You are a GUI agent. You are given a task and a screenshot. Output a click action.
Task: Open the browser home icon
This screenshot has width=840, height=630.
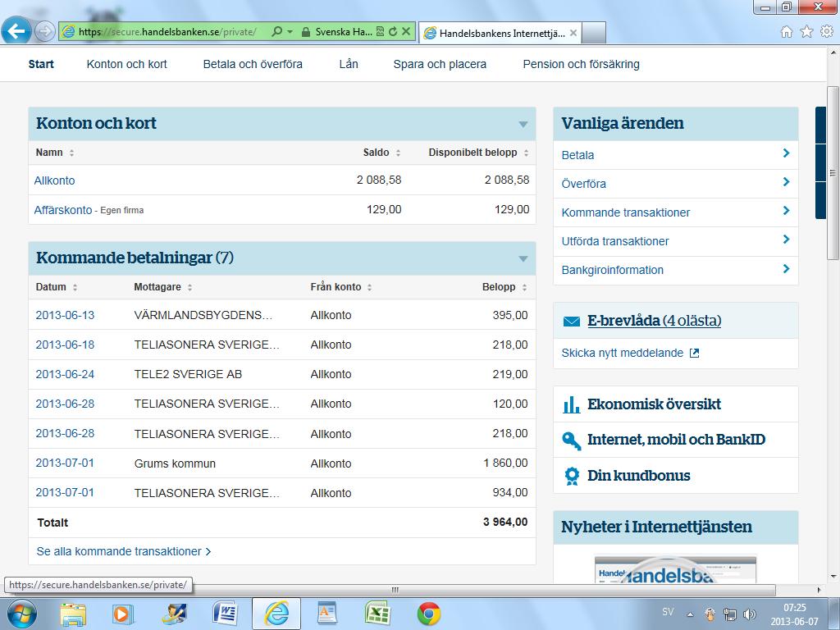click(787, 32)
